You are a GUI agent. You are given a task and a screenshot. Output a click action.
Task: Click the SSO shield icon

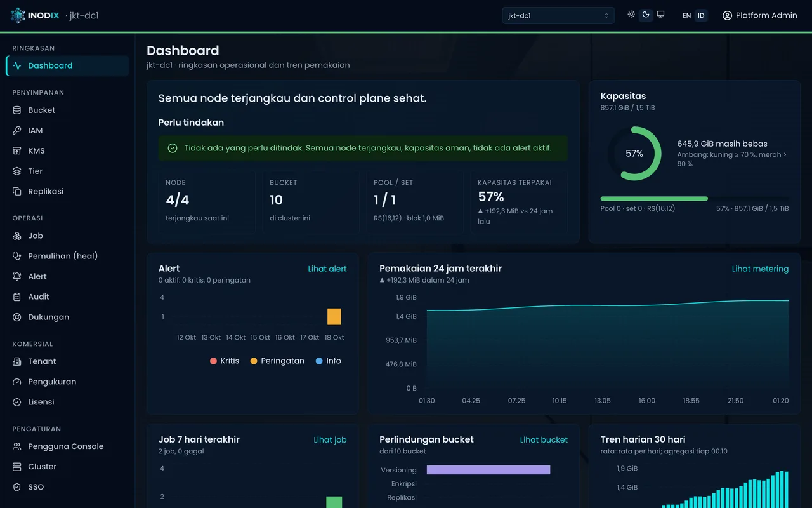click(17, 487)
